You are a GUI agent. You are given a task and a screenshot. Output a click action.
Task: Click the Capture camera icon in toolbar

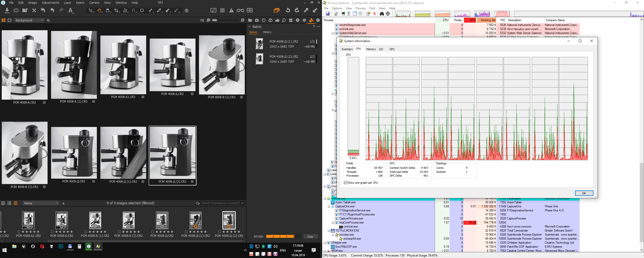point(16,10)
